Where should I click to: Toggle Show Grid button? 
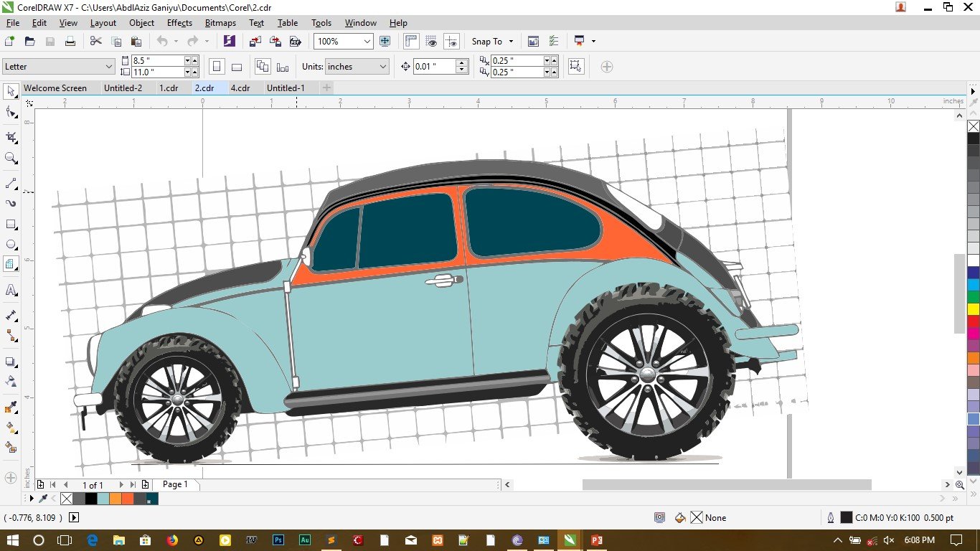pos(431,42)
